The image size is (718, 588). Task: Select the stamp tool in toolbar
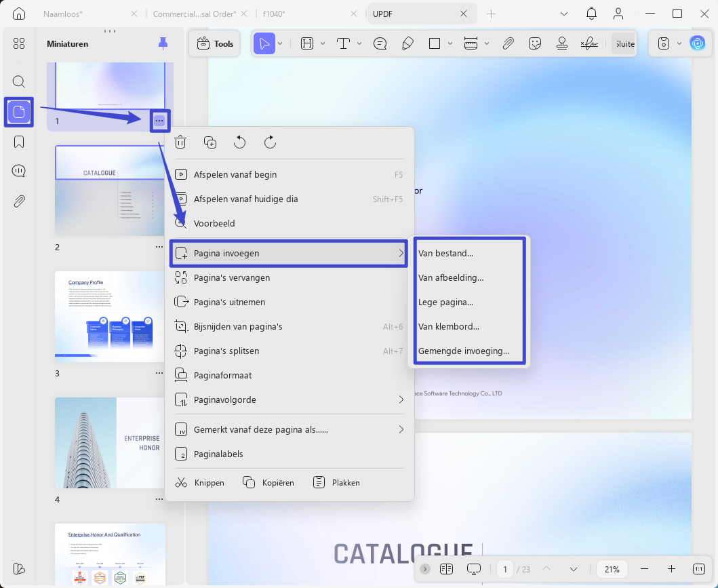coord(562,43)
